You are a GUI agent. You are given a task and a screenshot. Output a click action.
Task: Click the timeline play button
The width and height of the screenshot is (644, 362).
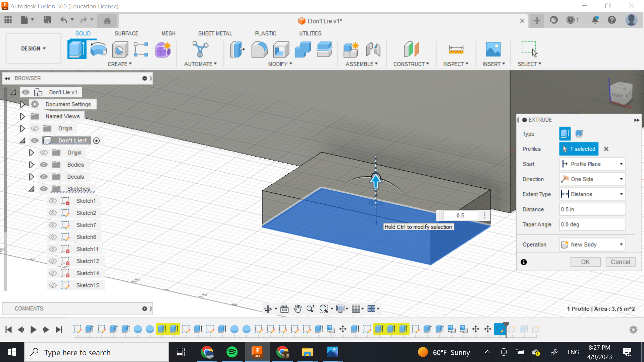coord(33,329)
